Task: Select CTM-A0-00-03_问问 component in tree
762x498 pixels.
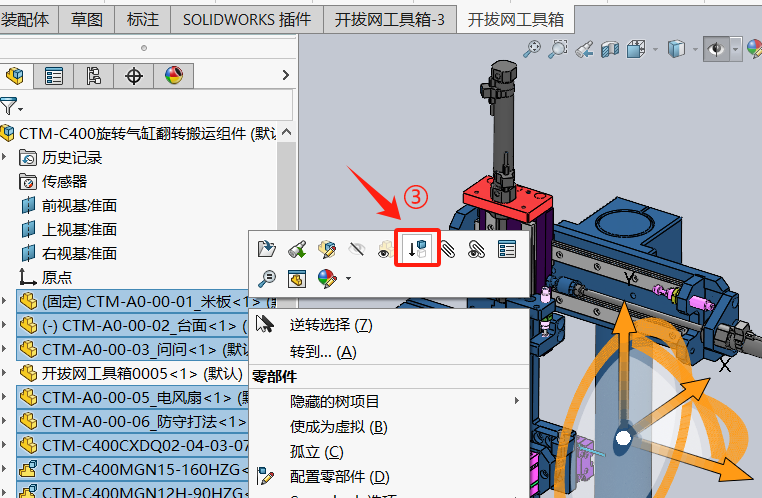Action: (x=132, y=349)
